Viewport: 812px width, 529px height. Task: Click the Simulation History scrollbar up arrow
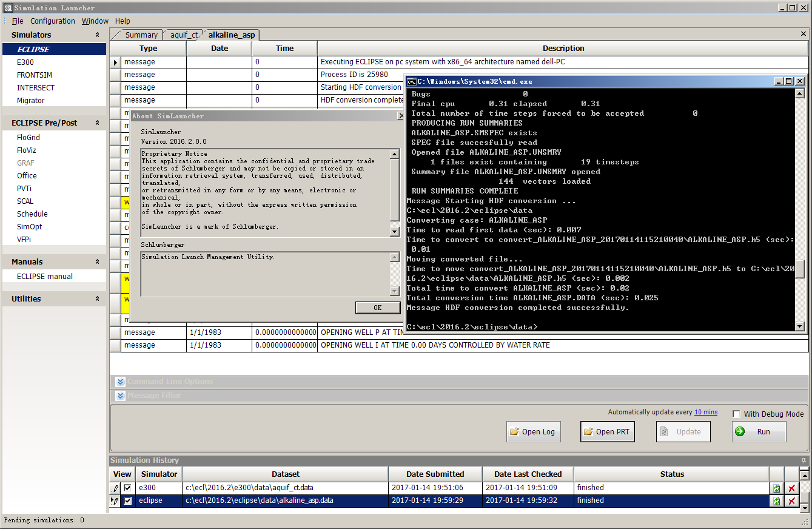tap(804, 474)
